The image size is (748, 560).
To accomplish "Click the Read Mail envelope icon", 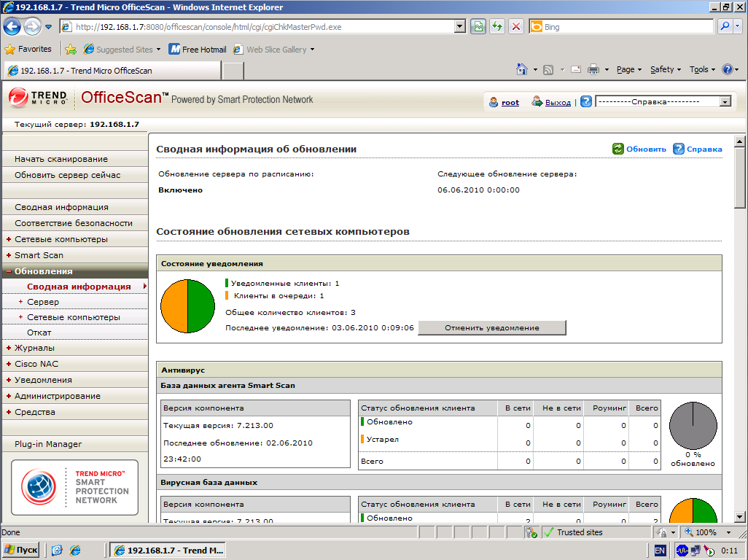I will pyautogui.click(x=576, y=70).
